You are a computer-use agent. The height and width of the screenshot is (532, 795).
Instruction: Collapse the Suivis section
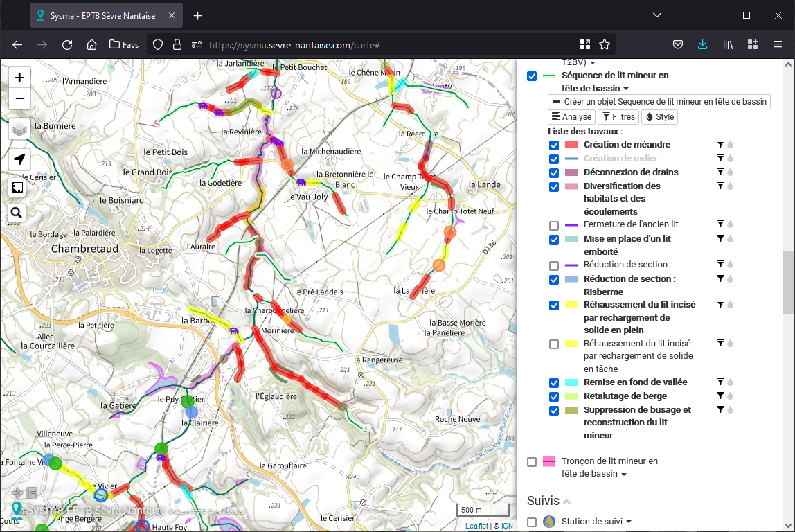pos(566,502)
